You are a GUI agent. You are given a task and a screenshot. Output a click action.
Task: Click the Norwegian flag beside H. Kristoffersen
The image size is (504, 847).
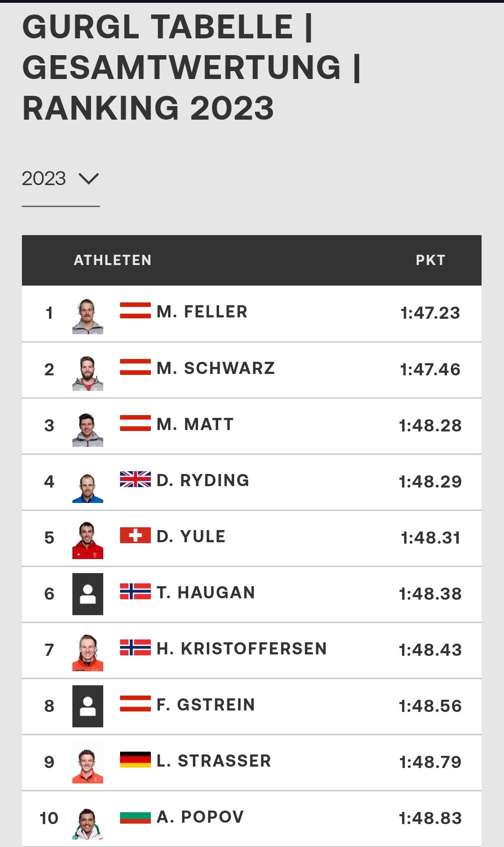click(x=135, y=647)
